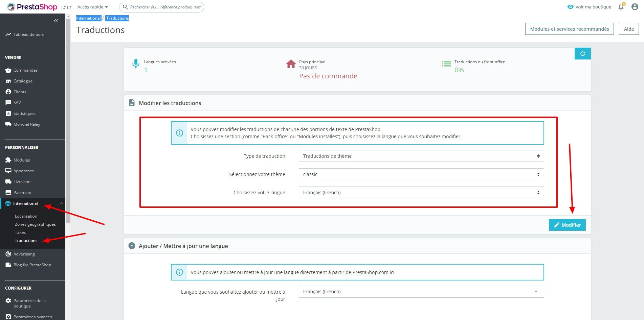Click the Langues activées count of 1

tap(146, 70)
